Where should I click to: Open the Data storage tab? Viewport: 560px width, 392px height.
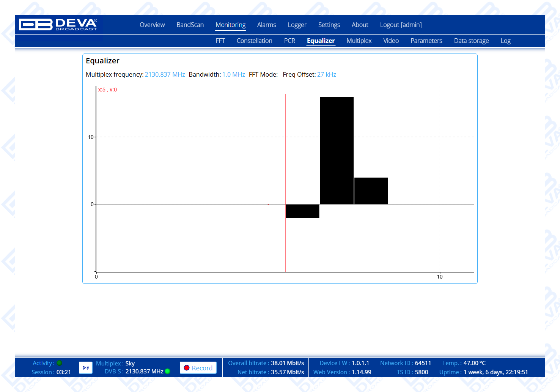[471, 41]
